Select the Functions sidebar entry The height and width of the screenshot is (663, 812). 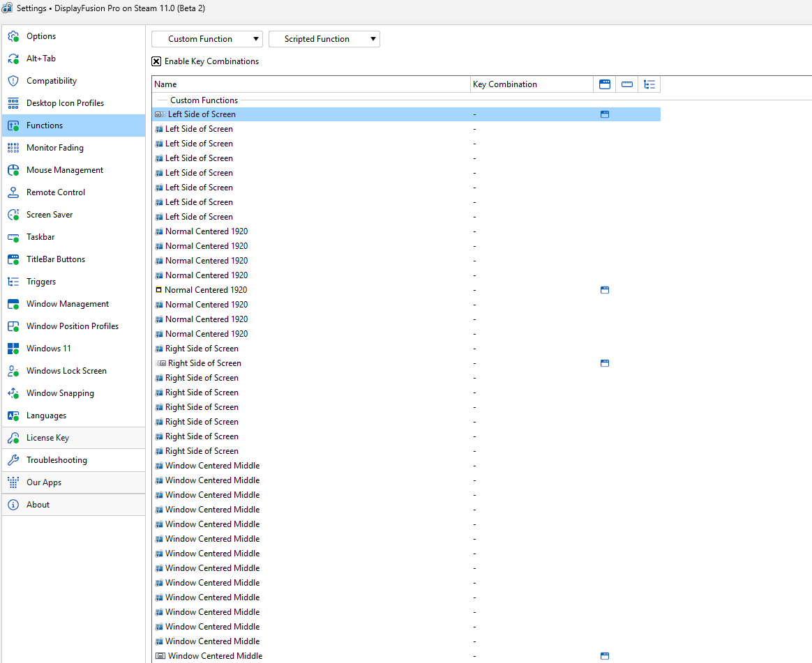coord(73,125)
